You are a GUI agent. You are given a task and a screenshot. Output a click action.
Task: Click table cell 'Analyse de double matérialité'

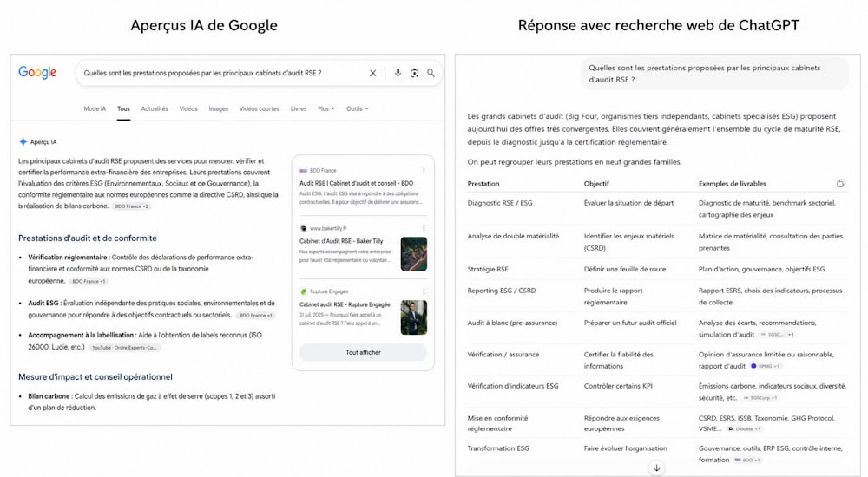513,236
